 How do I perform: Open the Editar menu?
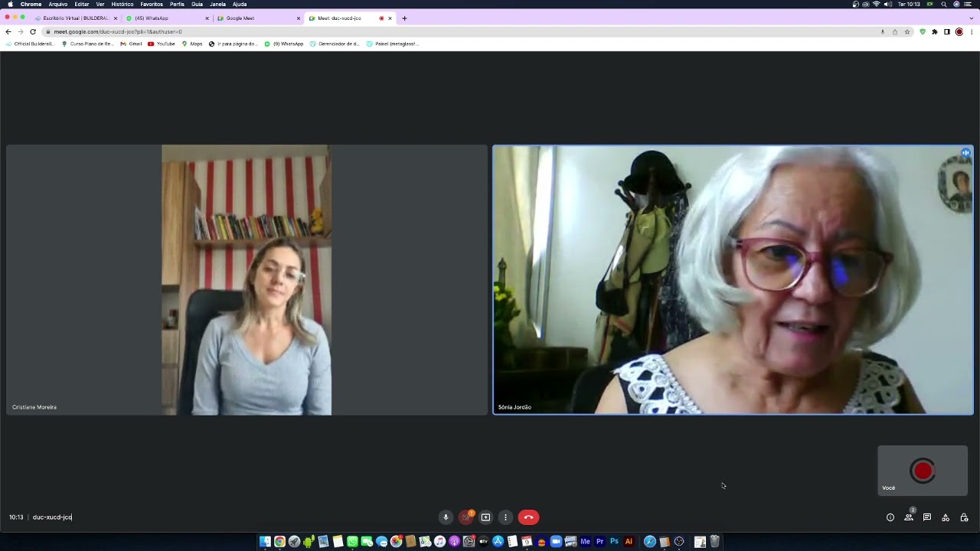pos(81,4)
